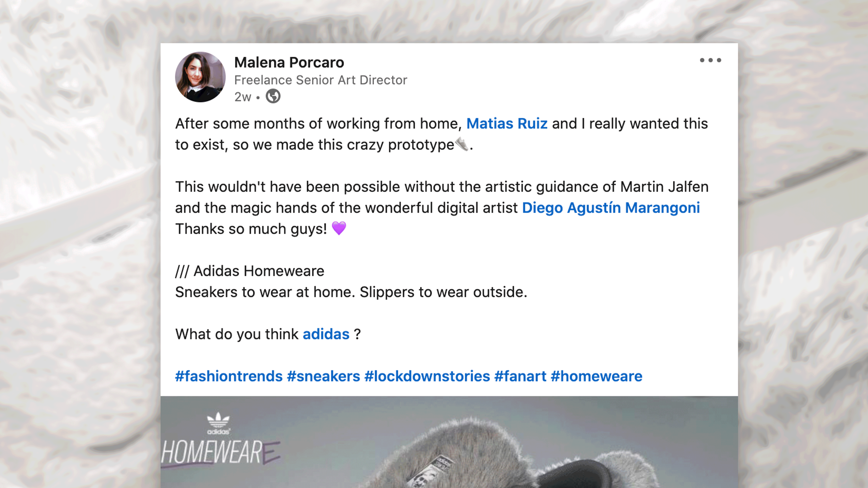Click the purple heart emoji
The width and height of the screenshot is (868, 488).
[339, 228]
